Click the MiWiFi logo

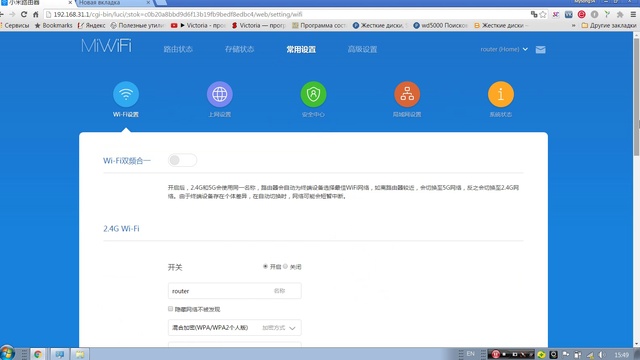tap(107, 46)
